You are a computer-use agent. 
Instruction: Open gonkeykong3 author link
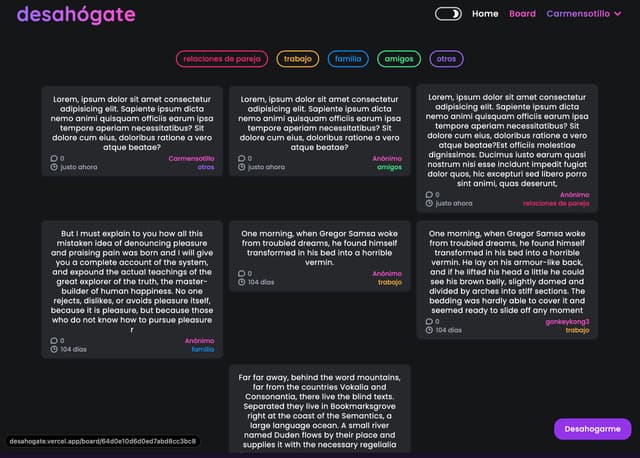pos(567,322)
